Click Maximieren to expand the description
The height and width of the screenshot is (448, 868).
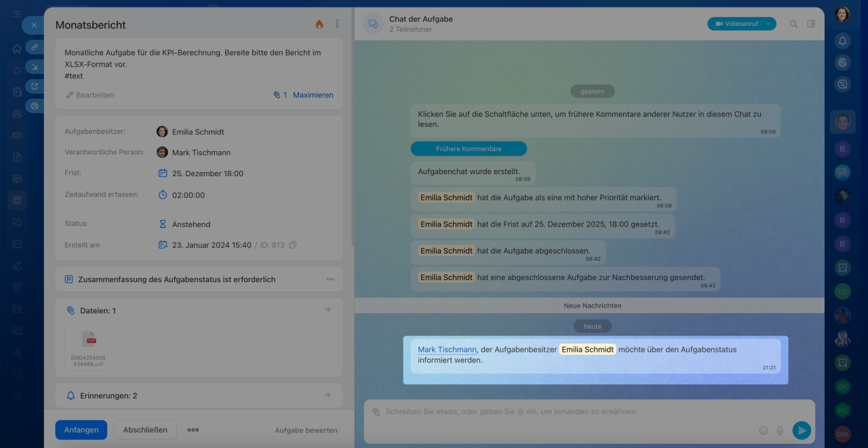[x=313, y=95]
